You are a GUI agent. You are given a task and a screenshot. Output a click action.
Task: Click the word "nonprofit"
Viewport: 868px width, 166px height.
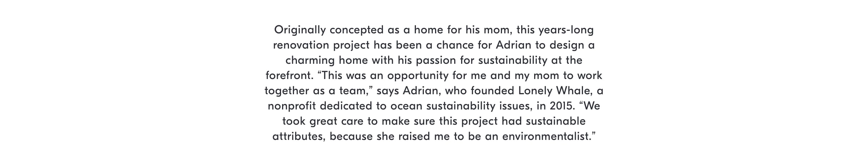pyautogui.click(x=292, y=106)
